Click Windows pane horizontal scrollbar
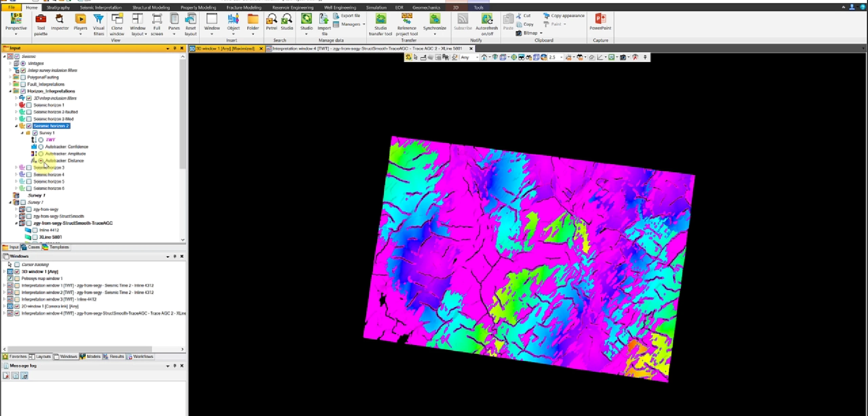The height and width of the screenshot is (416, 868). [80, 349]
